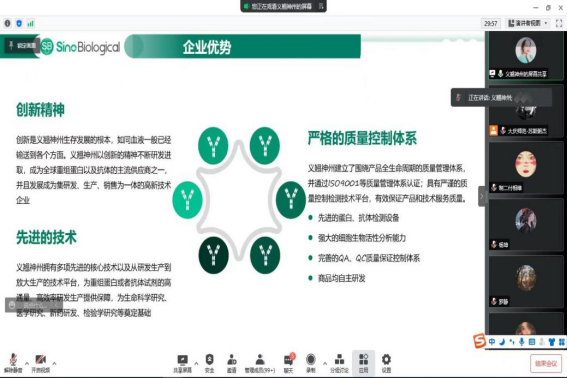Open the 聊天 chat with unread badge
The height and width of the screenshot is (378, 567).
point(289,363)
